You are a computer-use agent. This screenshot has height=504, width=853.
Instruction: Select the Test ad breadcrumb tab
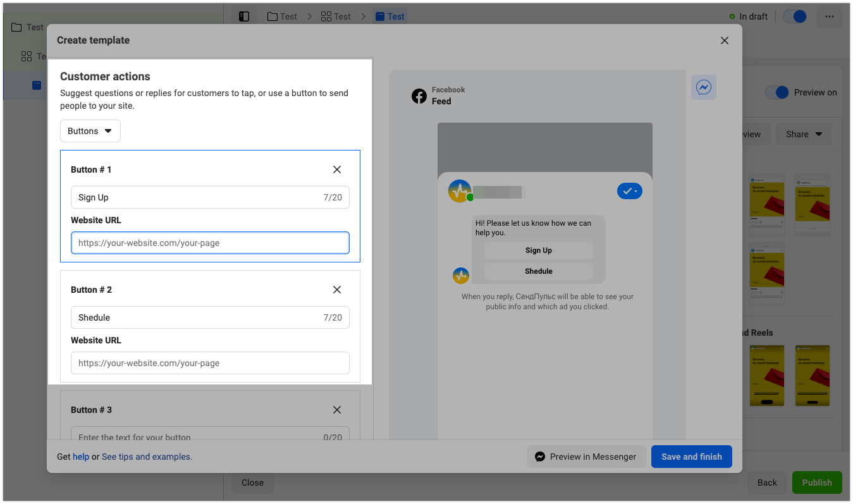pos(390,16)
